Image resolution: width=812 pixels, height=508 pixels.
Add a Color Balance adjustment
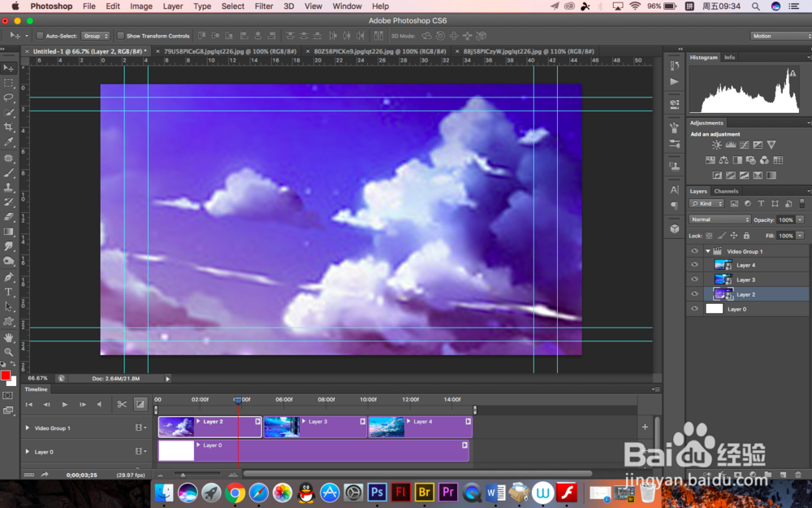[723, 160]
